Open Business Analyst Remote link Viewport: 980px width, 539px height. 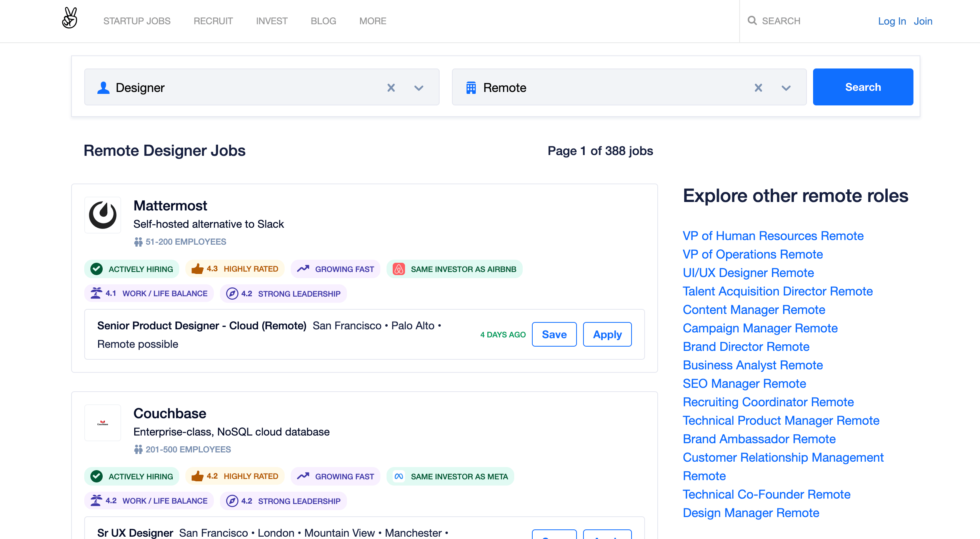[752, 365]
